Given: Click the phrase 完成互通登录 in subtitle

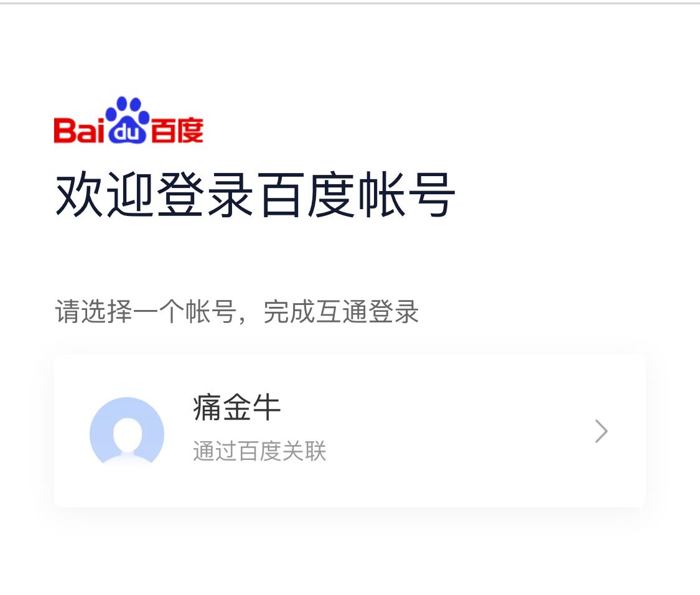Looking at the screenshot, I should point(341,311).
